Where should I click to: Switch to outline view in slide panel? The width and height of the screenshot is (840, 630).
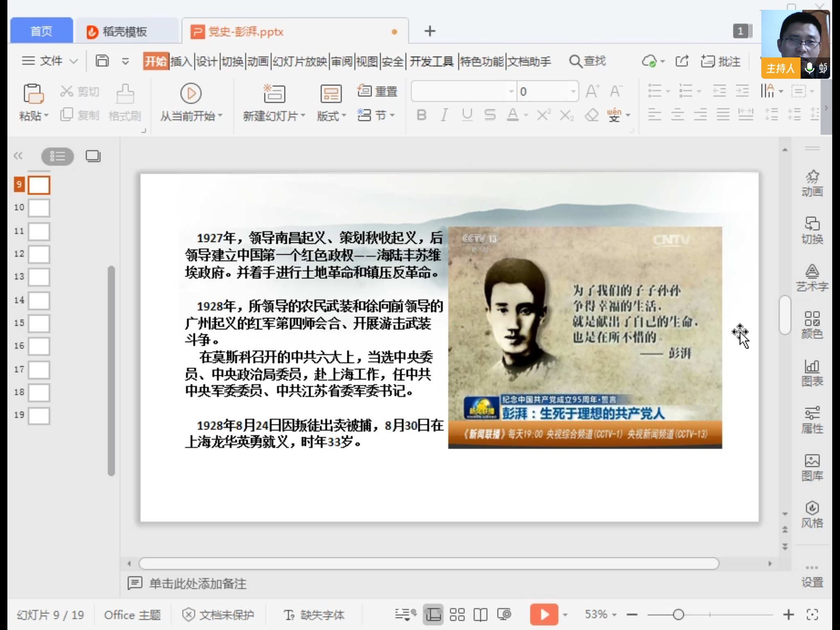pos(57,156)
